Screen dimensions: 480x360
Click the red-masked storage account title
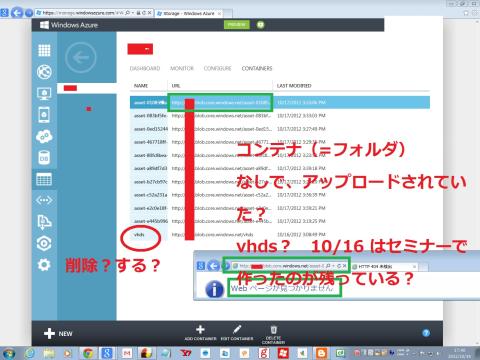click(140, 49)
